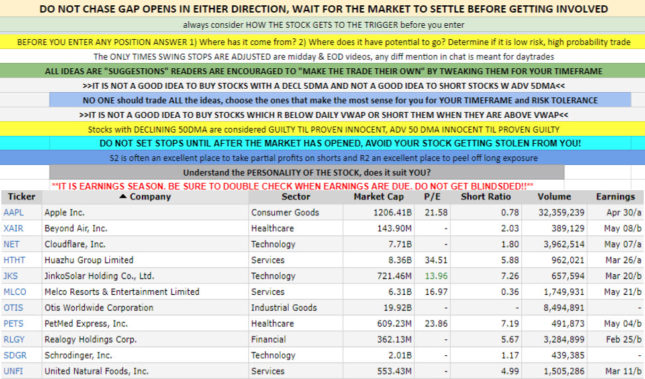Click the earnings date May 08/b
This screenshot has width=645, height=379.
tap(622, 228)
